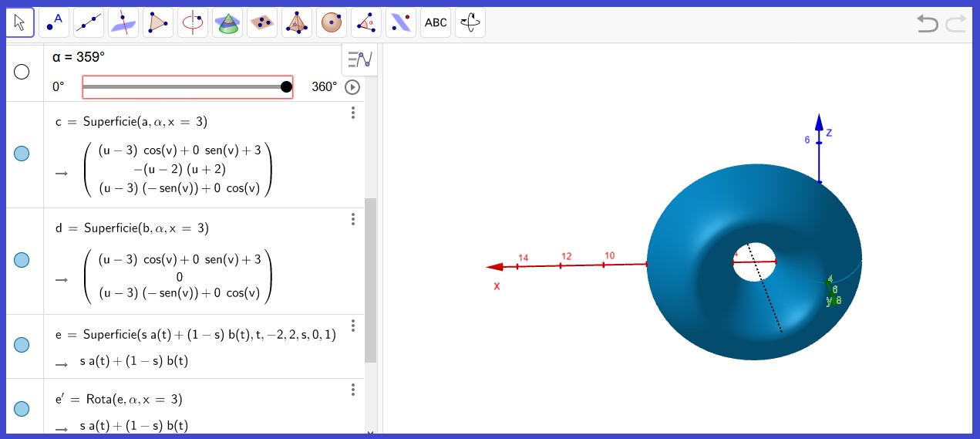Choose the Line through two points tool
Screen dimensions: 980x439
tap(89, 23)
